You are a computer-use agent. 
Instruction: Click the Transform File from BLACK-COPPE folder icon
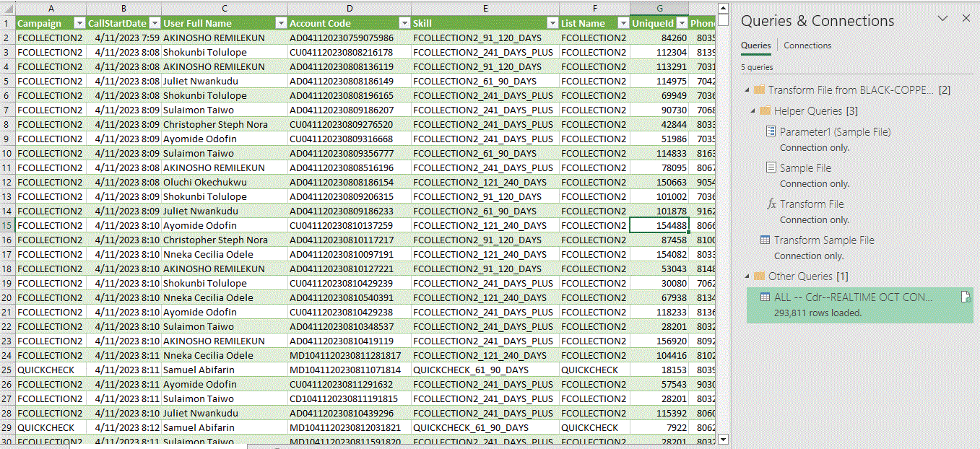pyautogui.click(x=759, y=90)
